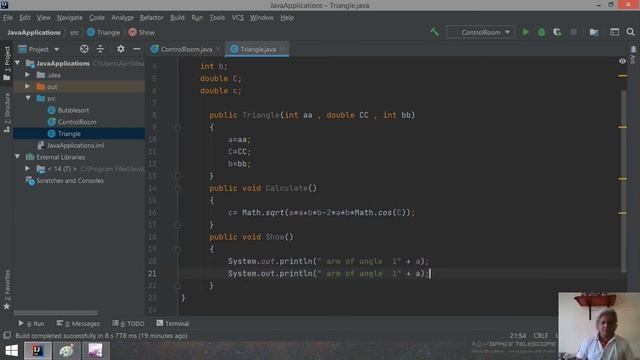The width and height of the screenshot is (640, 360).
Task: Click the JavaApplications breadcrumb
Action: (34, 32)
